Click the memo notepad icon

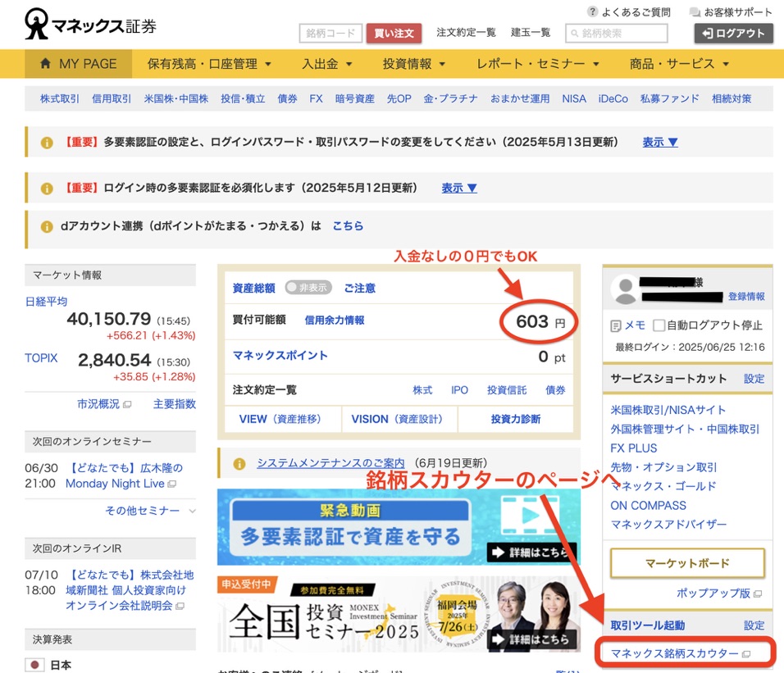click(x=616, y=326)
